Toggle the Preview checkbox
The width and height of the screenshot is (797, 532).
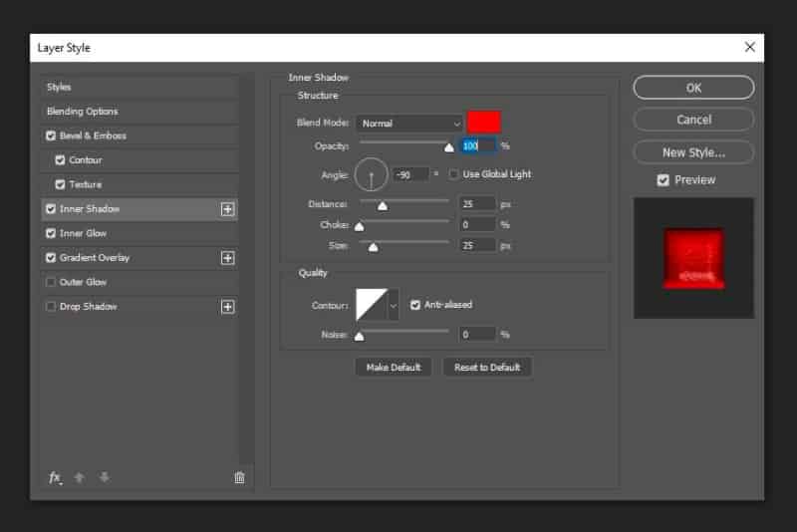tap(663, 180)
